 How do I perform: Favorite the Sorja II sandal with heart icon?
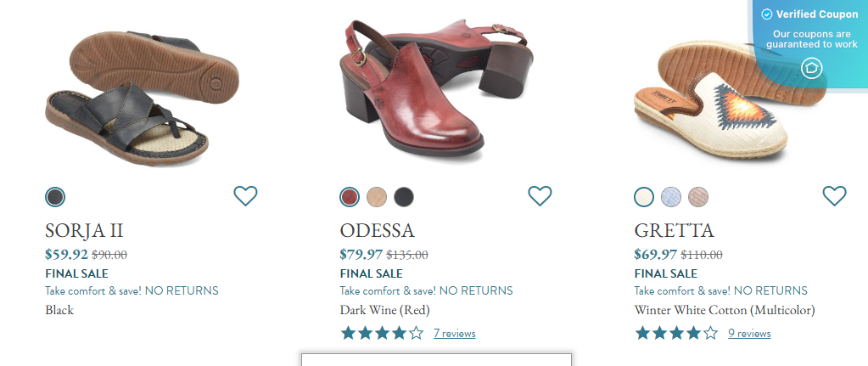(245, 196)
